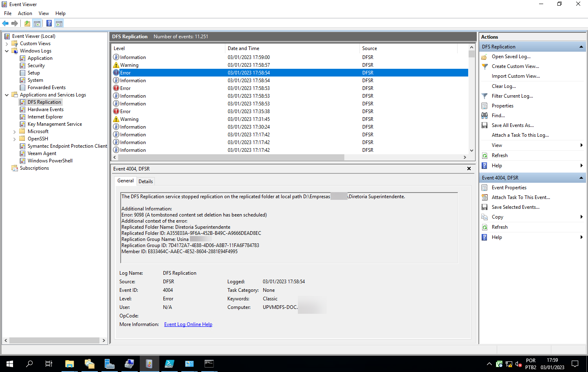
Task: Collapse the Windows Logs tree node
Action: [6, 50]
